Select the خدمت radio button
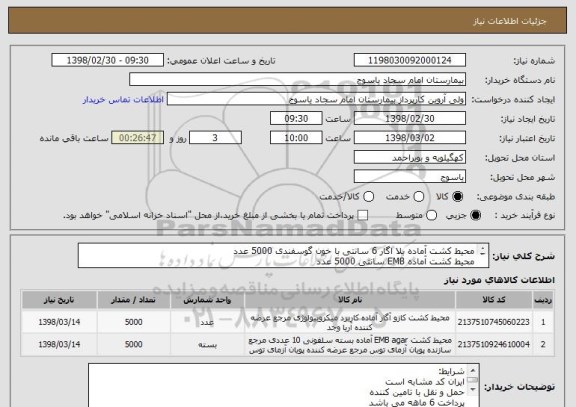The height and width of the screenshot is (407, 576). coord(418,197)
